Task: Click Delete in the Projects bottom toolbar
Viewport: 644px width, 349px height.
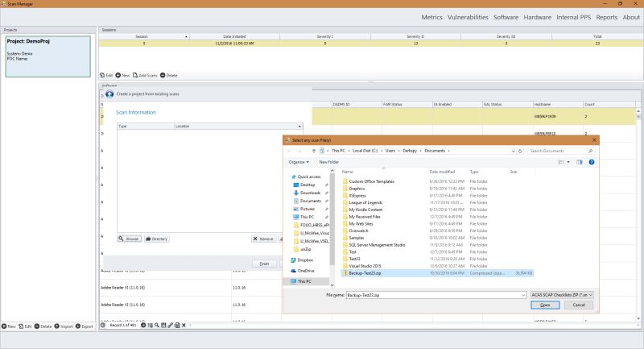Action: point(43,326)
